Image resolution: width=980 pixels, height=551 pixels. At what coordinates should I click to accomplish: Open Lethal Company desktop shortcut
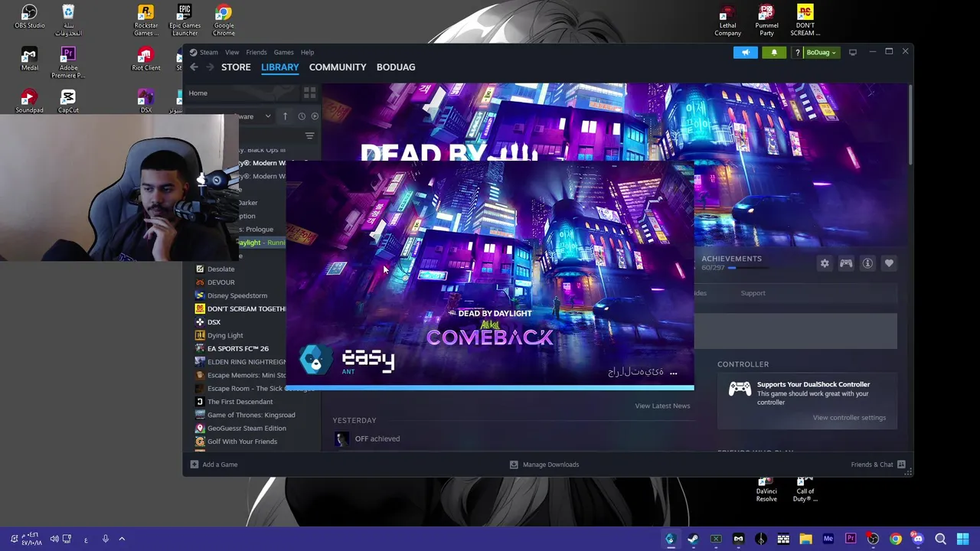point(727,21)
